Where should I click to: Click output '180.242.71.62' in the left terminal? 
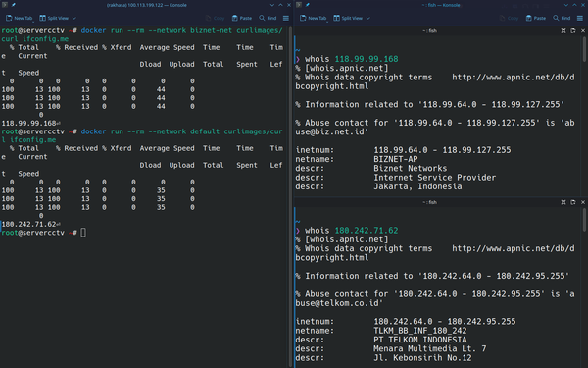[x=28, y=224]
